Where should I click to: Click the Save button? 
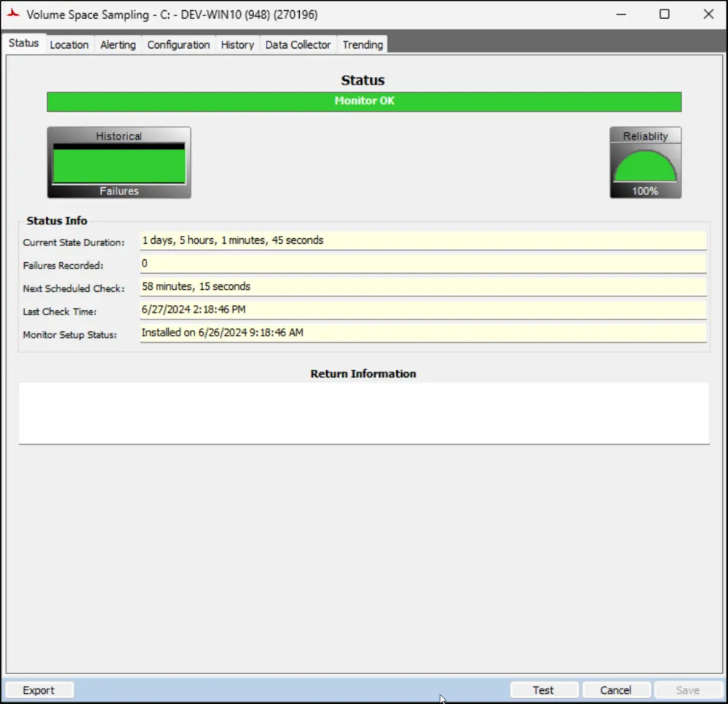click(x=688, y=690)
